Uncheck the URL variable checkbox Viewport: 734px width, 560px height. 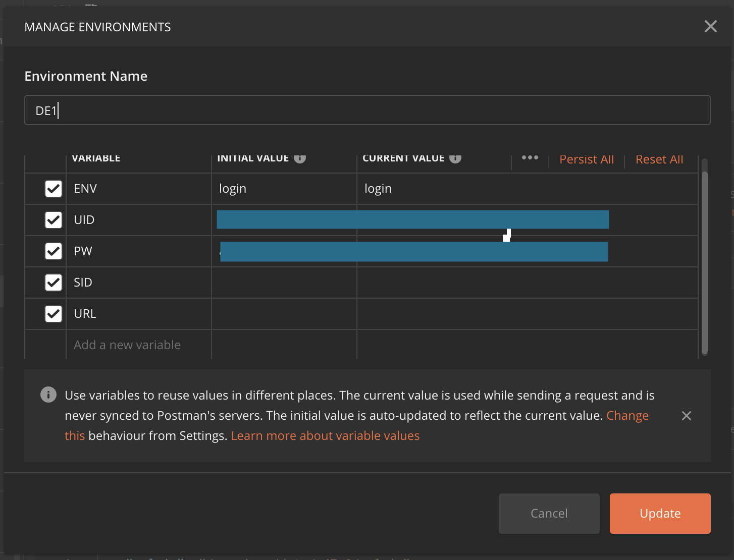[54, 314]
